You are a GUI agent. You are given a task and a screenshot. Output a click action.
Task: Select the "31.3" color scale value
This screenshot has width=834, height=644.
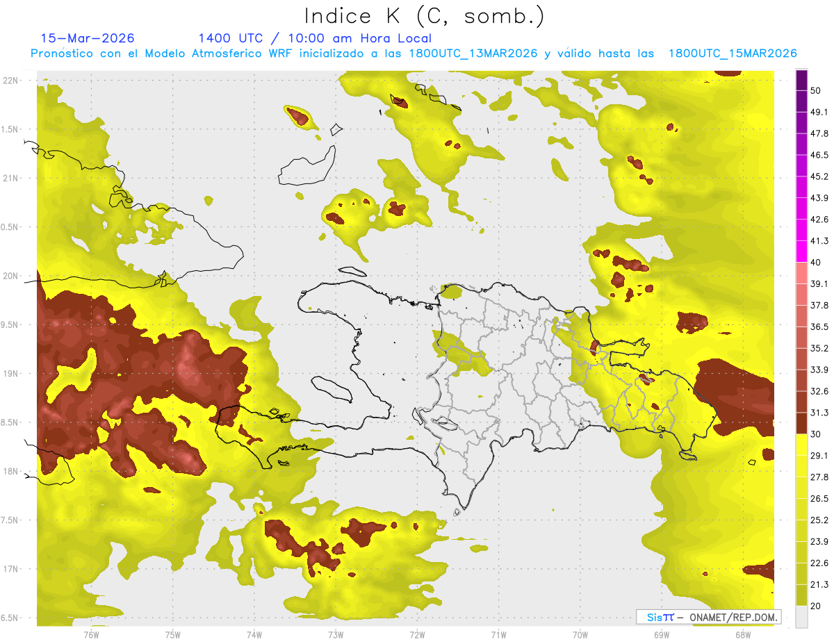pos(819,413)
